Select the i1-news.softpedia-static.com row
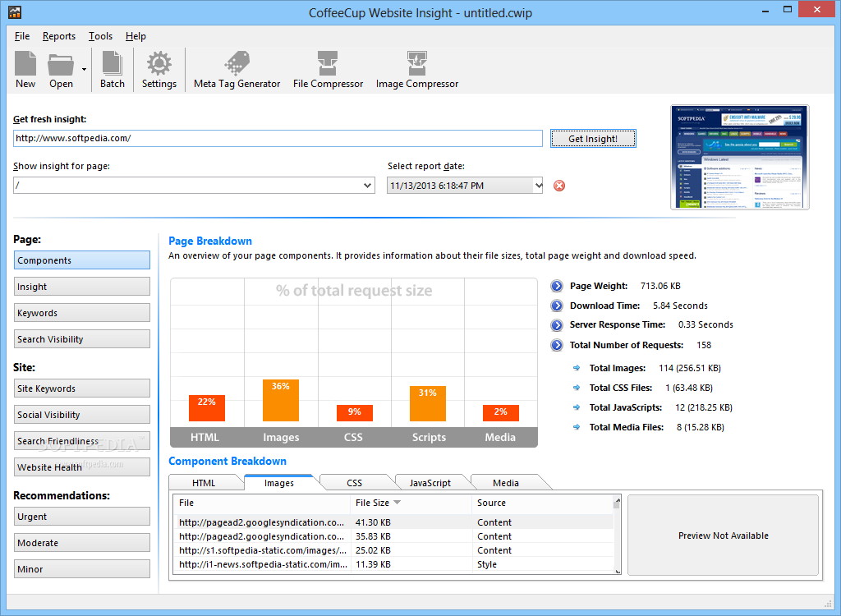This screenshot has height=616, width=841. click(393, 564)
